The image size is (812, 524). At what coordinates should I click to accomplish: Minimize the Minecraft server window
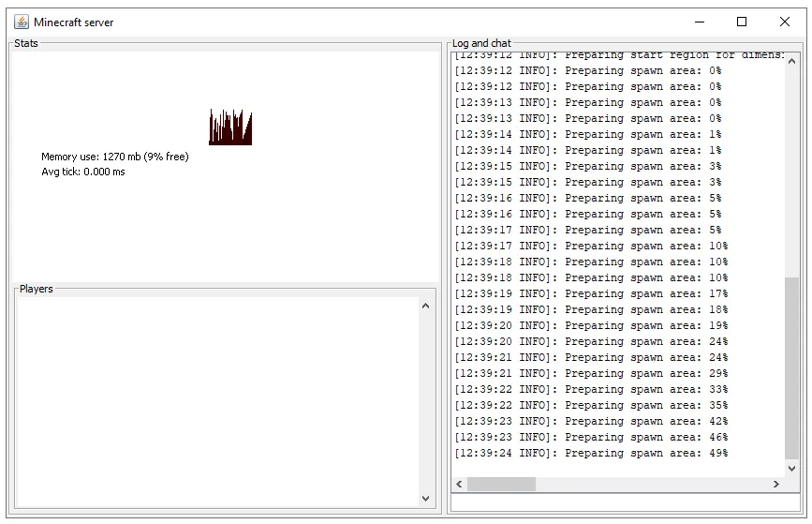tap(699, 22)
